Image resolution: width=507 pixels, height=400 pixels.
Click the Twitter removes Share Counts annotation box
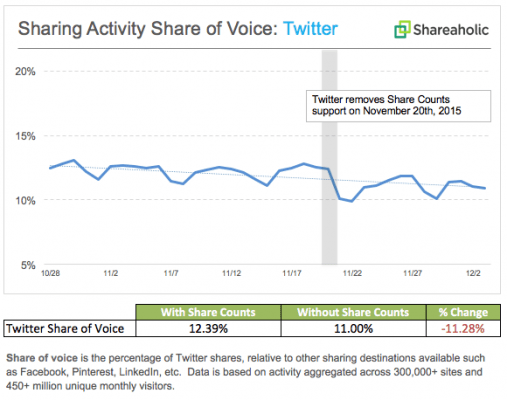[x=398, y=106]
